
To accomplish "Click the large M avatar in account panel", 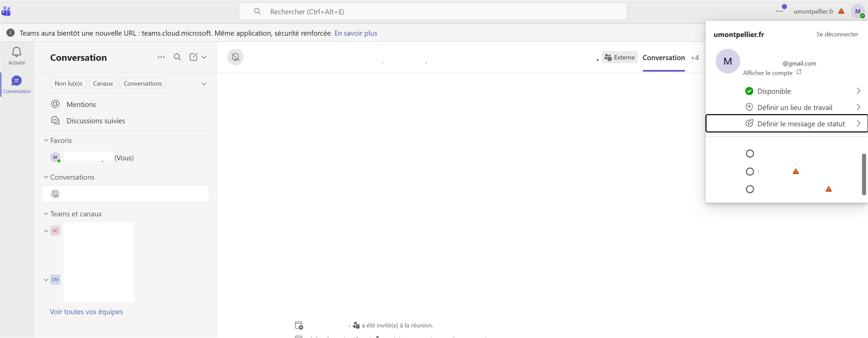I will point(728,61).
